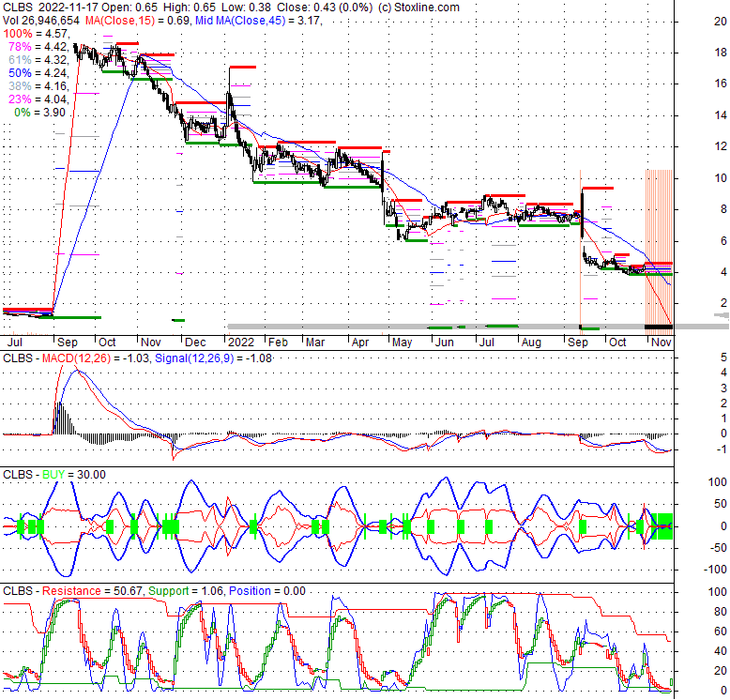Click the '2022-11-17' date in the header
Image resolution: width=730 pixels, height=700 pixels.
tap(68, 8)
